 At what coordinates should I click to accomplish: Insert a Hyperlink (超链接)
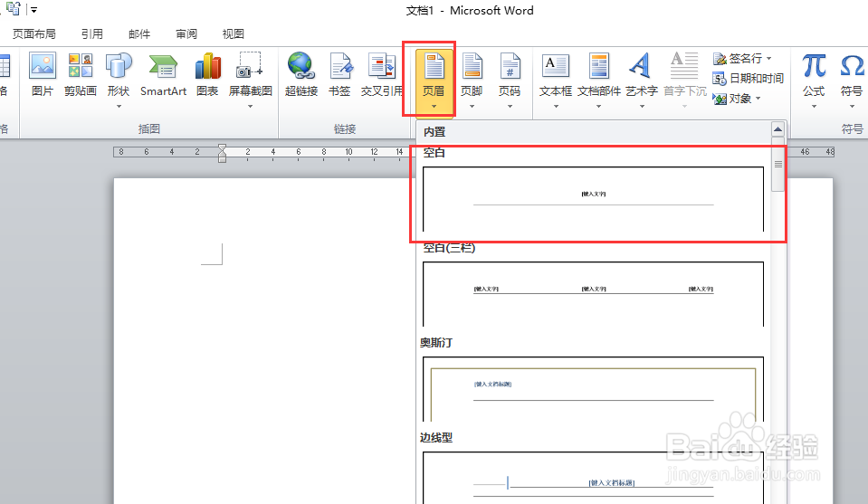(301, 75)
